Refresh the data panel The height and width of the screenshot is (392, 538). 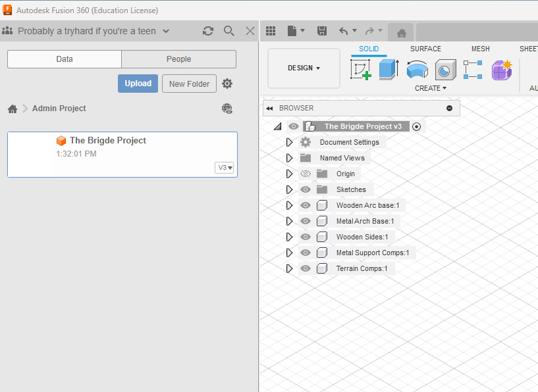click(x=208, y=31)
